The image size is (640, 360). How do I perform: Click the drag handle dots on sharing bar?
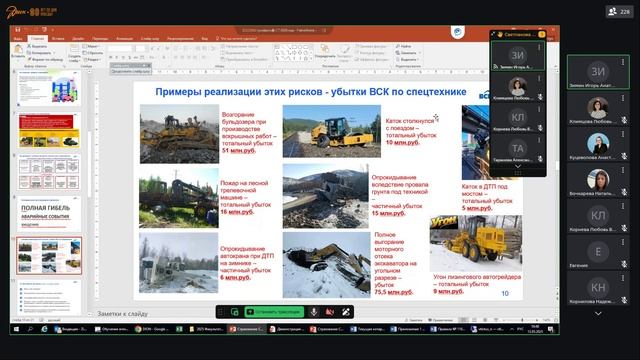[221, 312]
